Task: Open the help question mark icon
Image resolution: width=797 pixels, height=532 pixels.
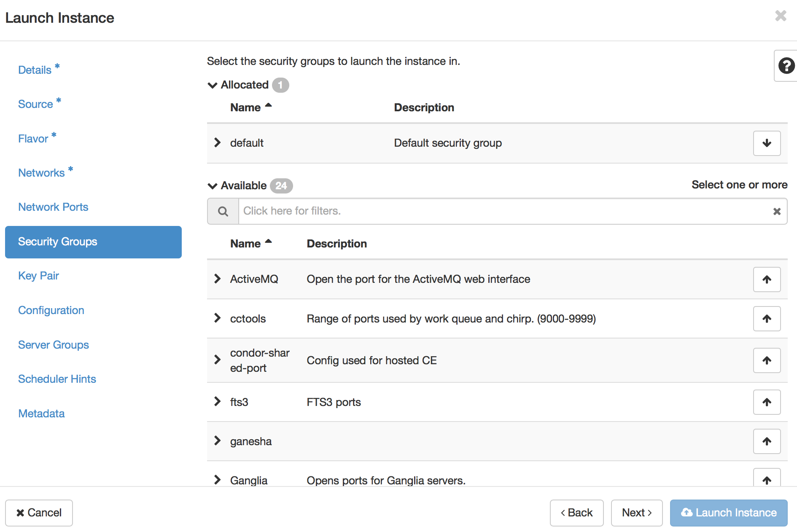Action: pyautogui.click(x=786, y=66)
